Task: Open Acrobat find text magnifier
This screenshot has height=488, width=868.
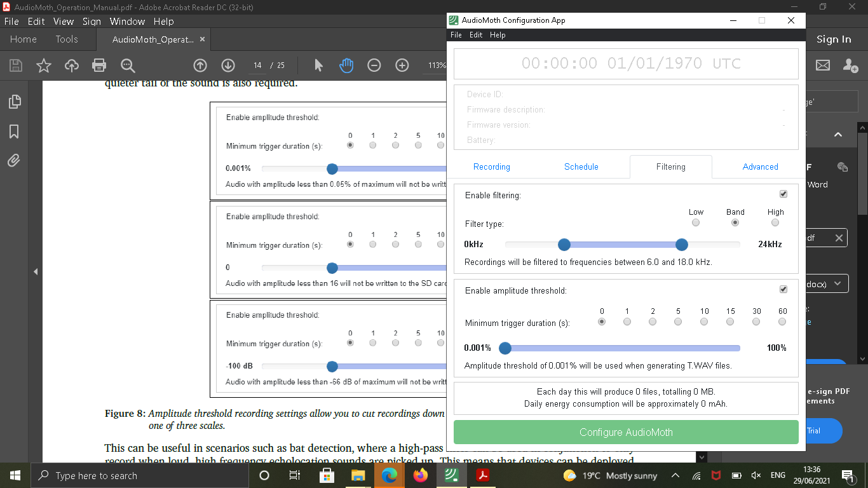Action: [x=128, y=65]
